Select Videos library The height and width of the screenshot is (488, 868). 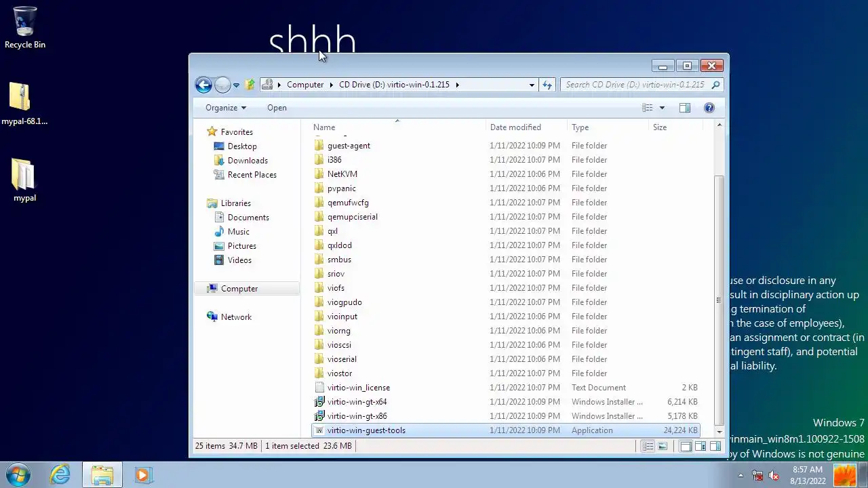coord(239,260)
